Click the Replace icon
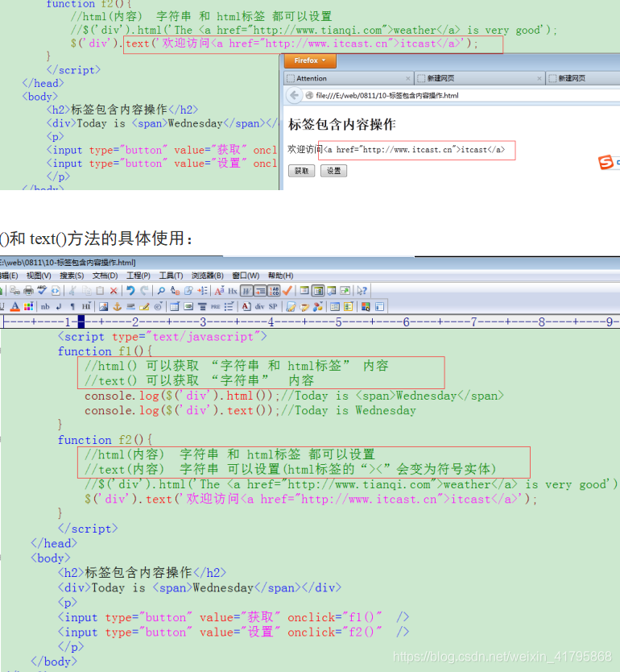The image size is (620, 672). (x=175, y=291)
